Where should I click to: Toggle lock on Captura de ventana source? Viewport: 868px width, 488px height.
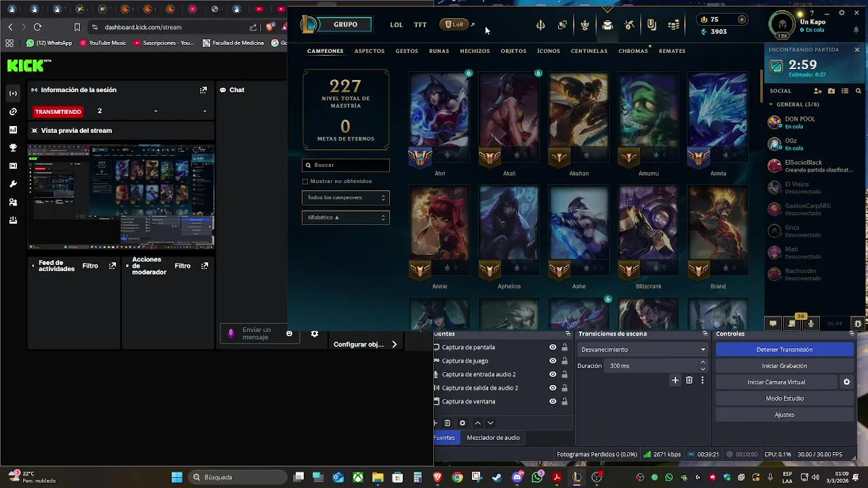pos(564,401)
